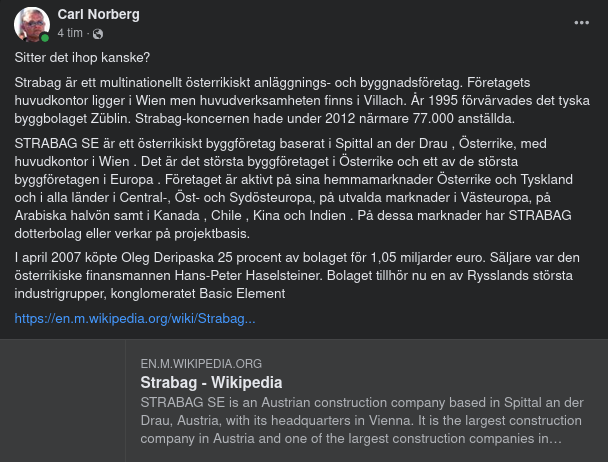Click Carl Norberg's profile picture

coord(33,24)
